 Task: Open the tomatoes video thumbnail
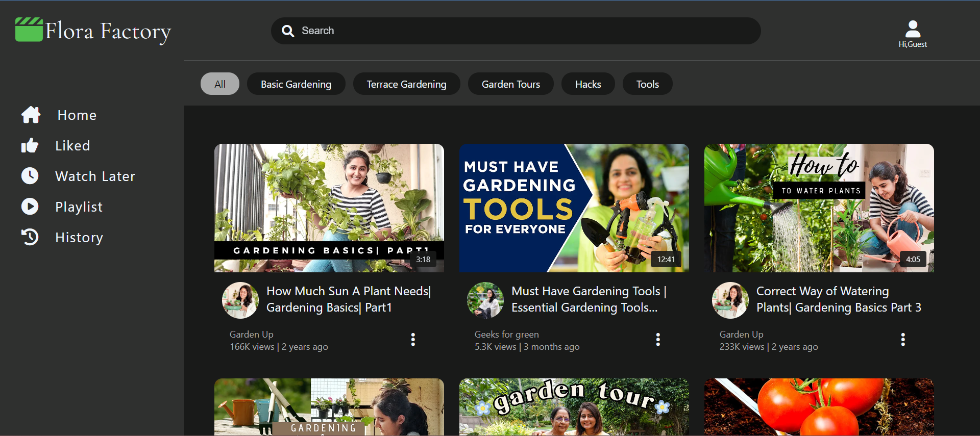pyautogui.click(x=819, y=407)
